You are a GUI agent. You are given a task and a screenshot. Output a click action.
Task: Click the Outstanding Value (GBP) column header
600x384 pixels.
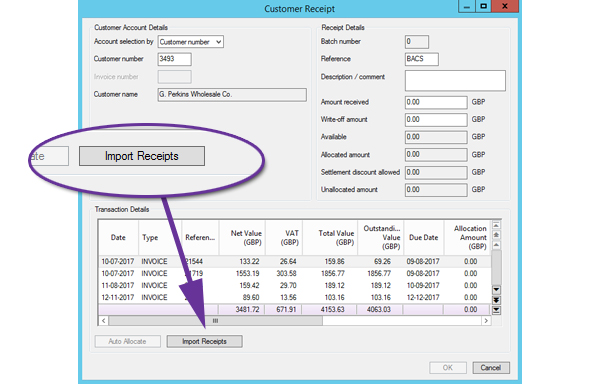381,238
